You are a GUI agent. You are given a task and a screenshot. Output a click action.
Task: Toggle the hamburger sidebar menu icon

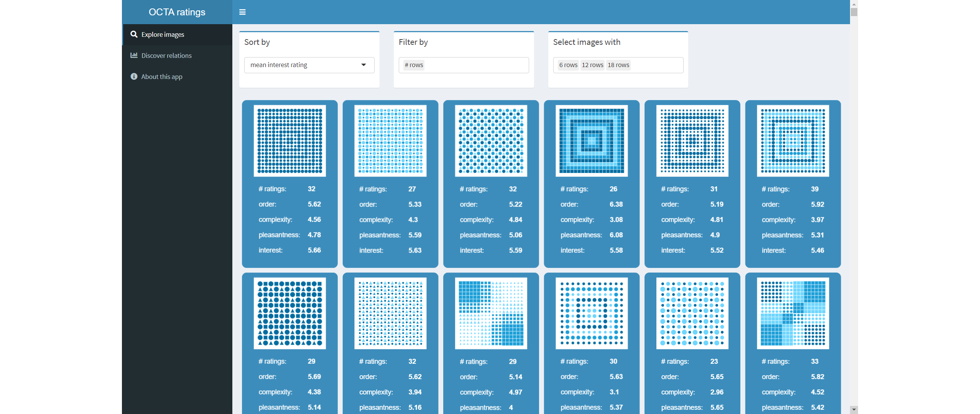point(242,12)
